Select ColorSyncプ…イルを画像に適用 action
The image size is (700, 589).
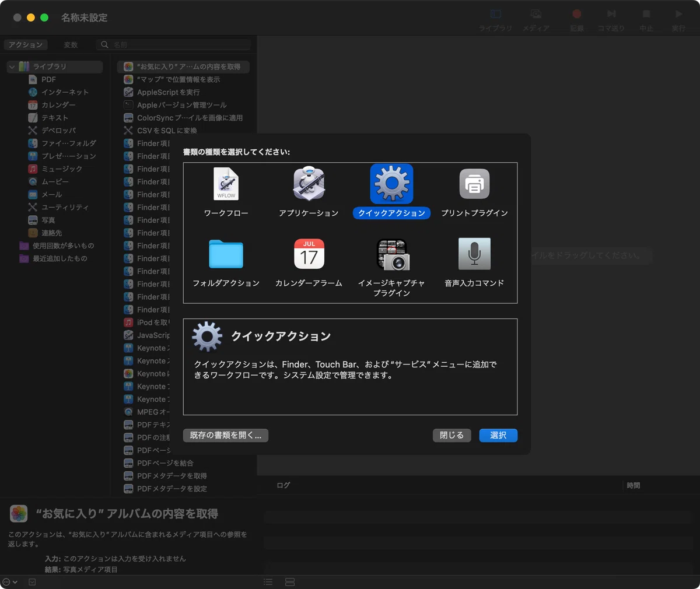[x=183, y=118]
